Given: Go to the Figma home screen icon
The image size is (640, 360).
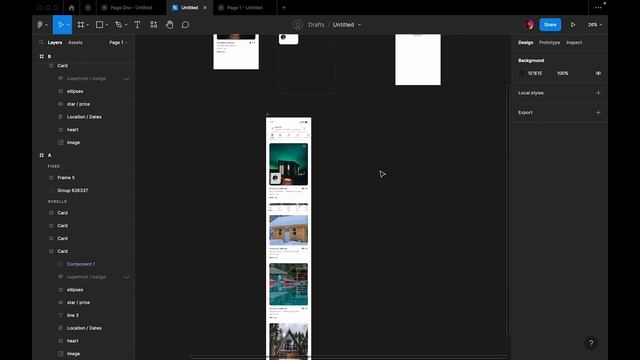Looking at the screenshot, I should click(x=71, y=7).
